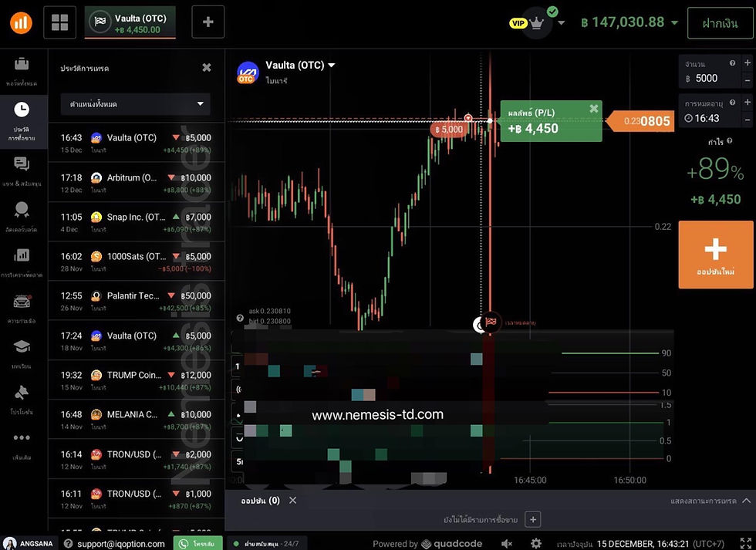Decrease expiration time with minus
Viewport: 756px width, 550px height.
(748, 120)
